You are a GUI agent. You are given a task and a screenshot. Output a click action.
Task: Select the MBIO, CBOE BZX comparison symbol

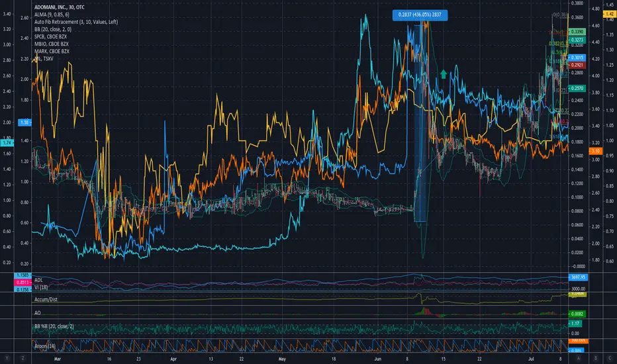[52, 44]
